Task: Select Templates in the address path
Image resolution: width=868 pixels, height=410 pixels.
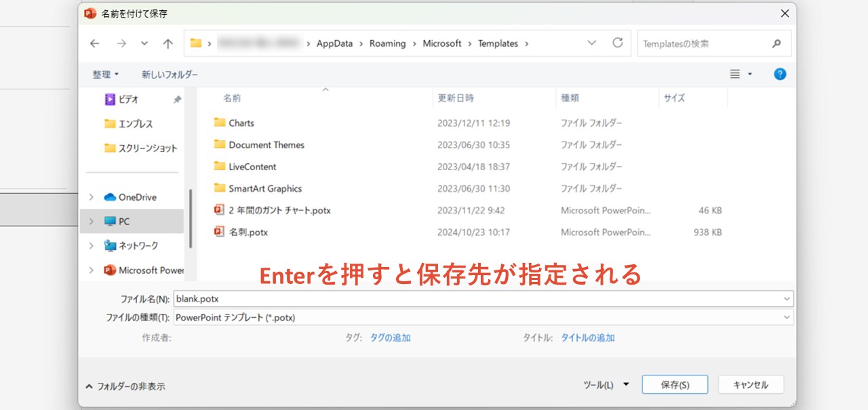Action: pyautogui.click(x=498, y=43)
